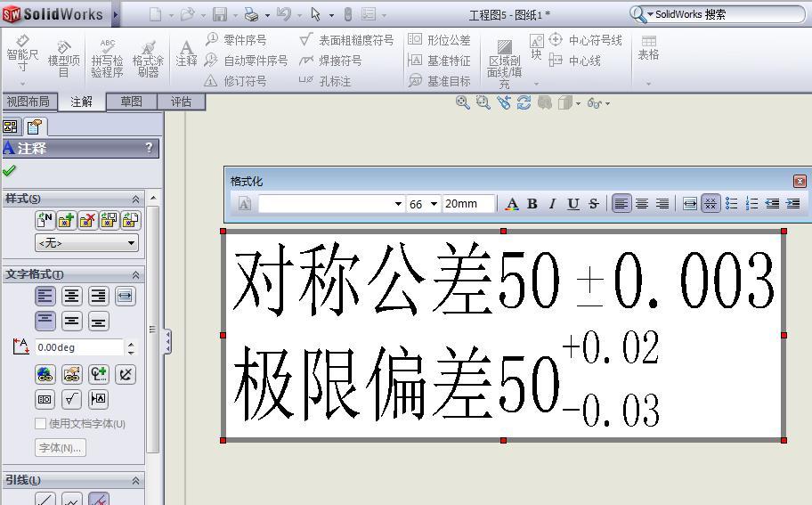Open Area Hatch/Fill (区域剖面线/填充)

tap(504, 64)
